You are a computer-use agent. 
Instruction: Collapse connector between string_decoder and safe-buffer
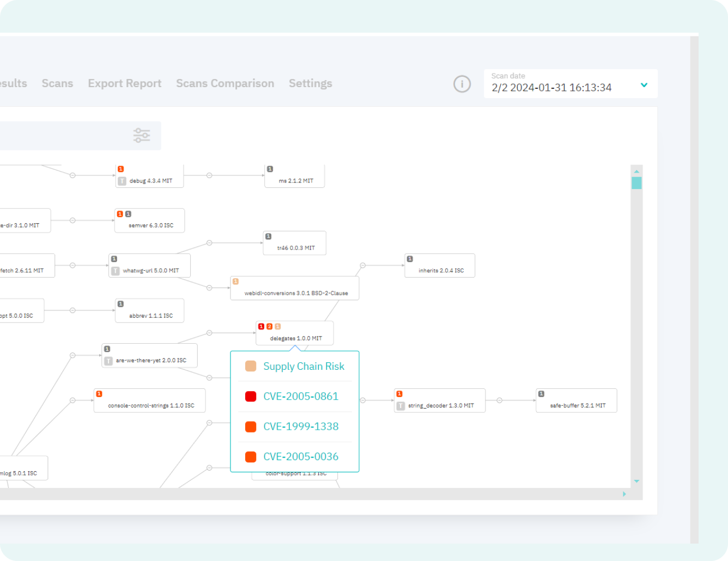click(499, 400)
